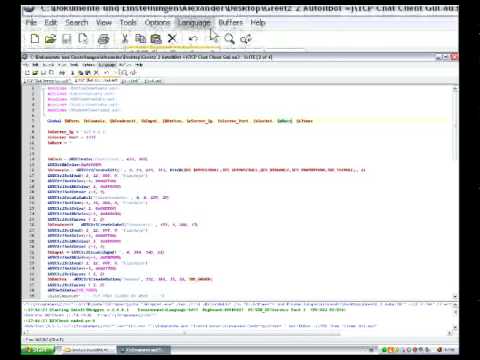The image size is (480, 360).
Task: Open the enlarged Search menu
Action: 77,22
